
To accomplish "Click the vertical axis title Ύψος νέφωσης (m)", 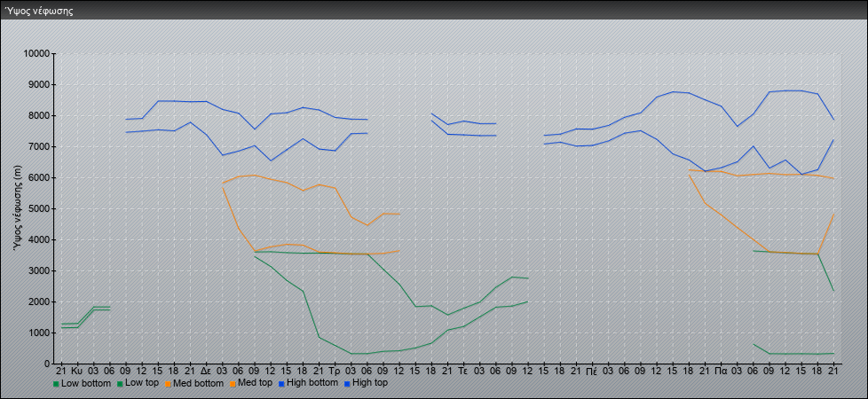I will click(x=18, y=208).
